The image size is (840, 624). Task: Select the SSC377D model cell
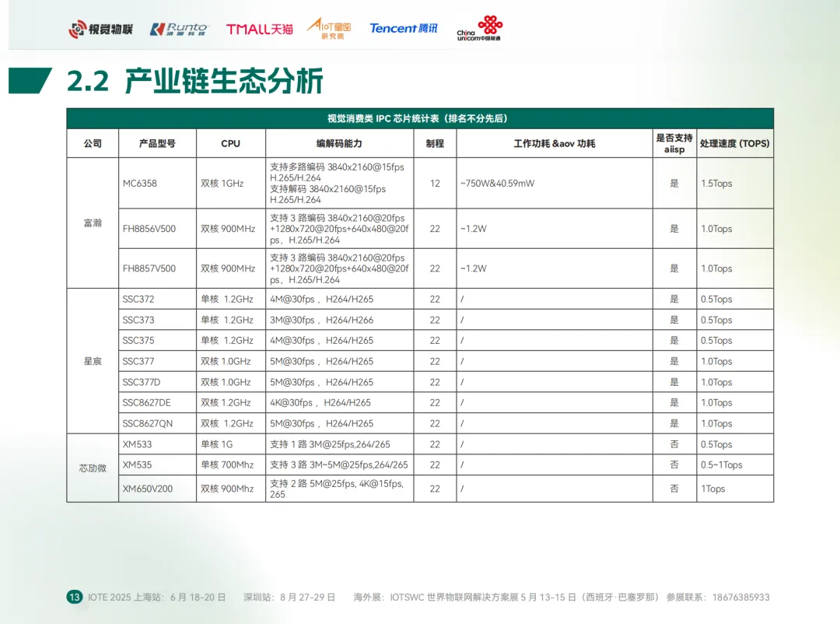pos(157,382)
